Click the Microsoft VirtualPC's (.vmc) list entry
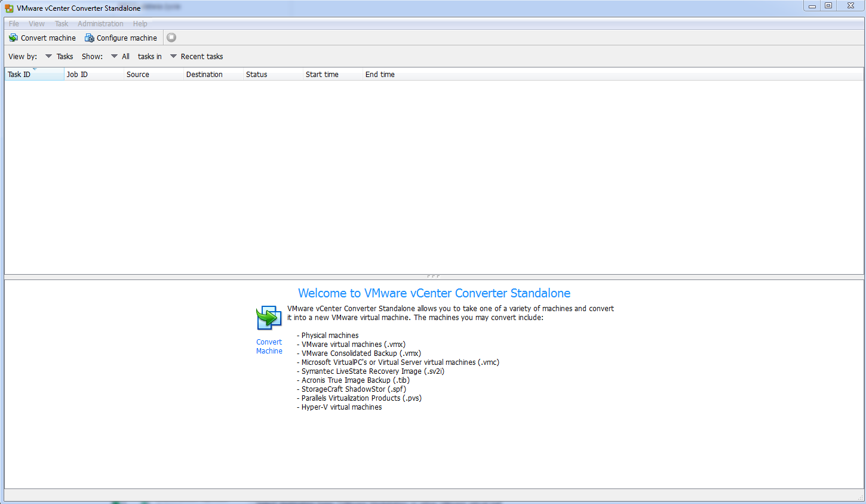This screenshot has width=866, height=504. click(x=400, y=362)
